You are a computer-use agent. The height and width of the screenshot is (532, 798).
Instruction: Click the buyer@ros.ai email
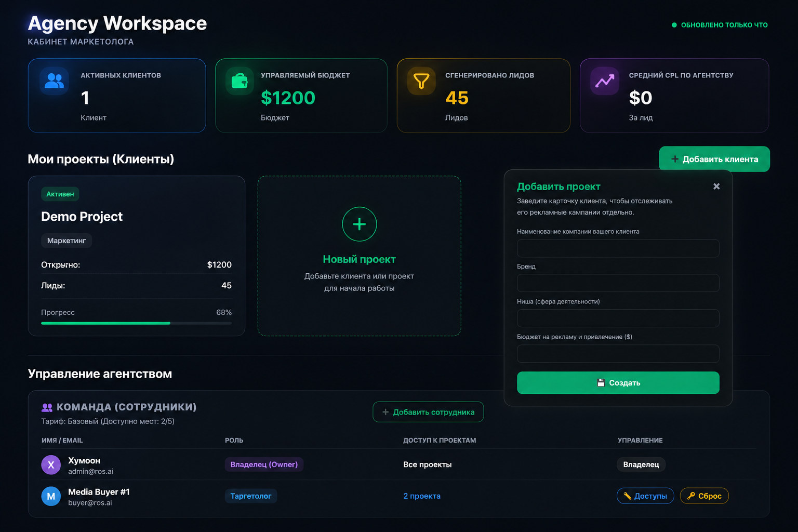90,502
